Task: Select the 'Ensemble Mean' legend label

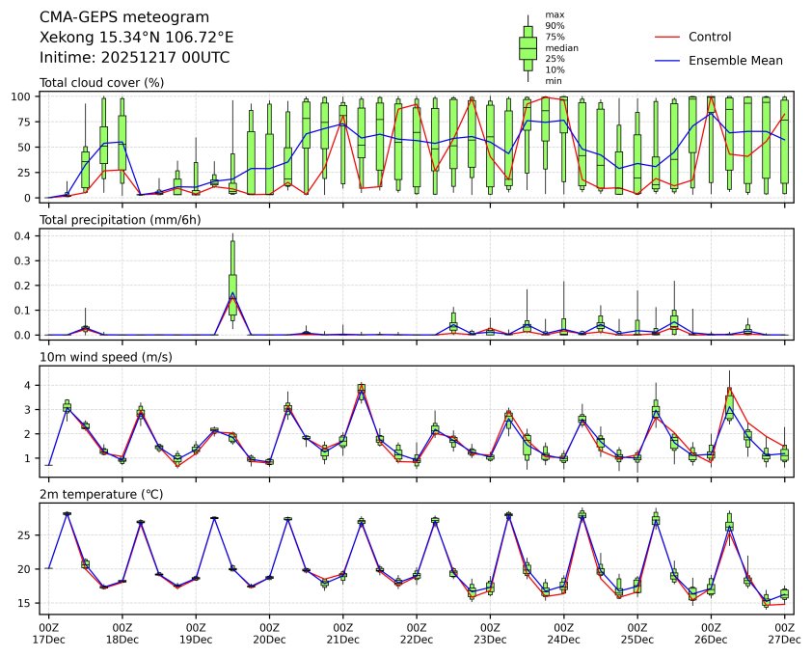Action: point(735,61)
